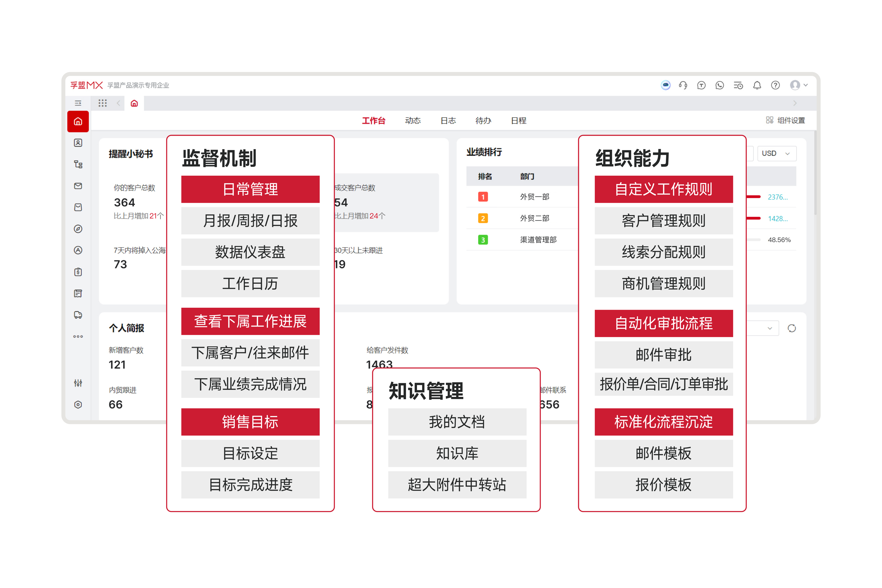882x588 pixels.
Task: Click the headset customer service icon
Action: (683, 85)
